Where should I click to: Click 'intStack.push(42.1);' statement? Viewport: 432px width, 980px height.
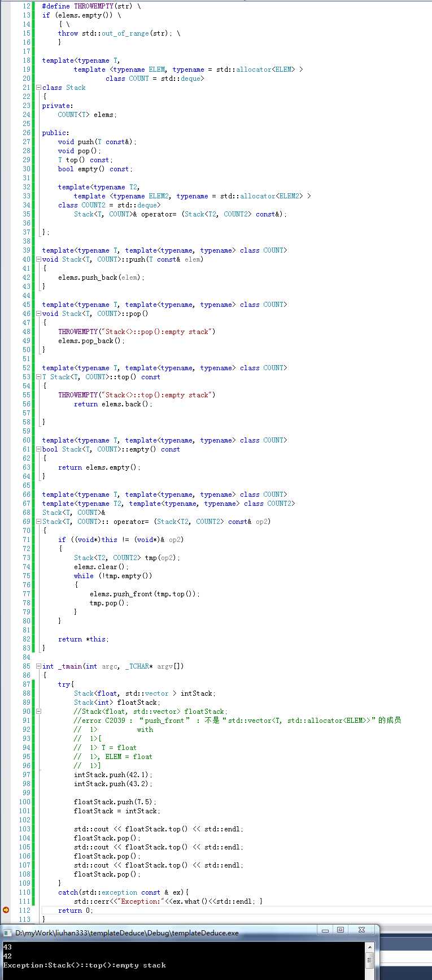pyautogui.click(x=113, y=775)
